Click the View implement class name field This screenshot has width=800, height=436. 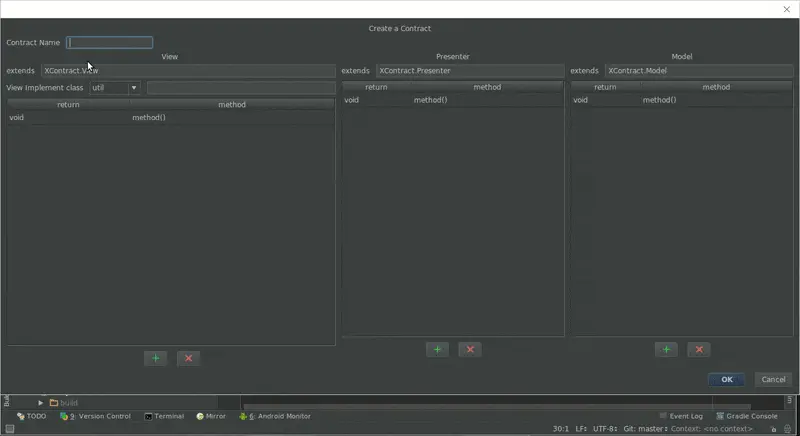(x=241, y=88)
